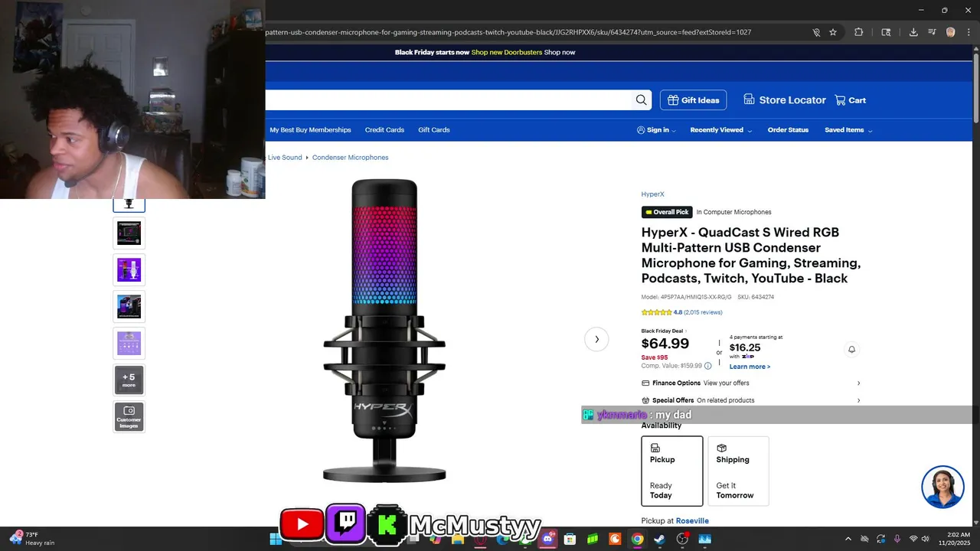Click the Chrome profile avatar
This screenshot has width=980, height=551.
(x=951, y=32)
